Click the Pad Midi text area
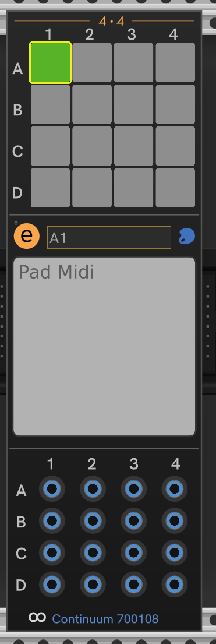 (x=104, y=346)
